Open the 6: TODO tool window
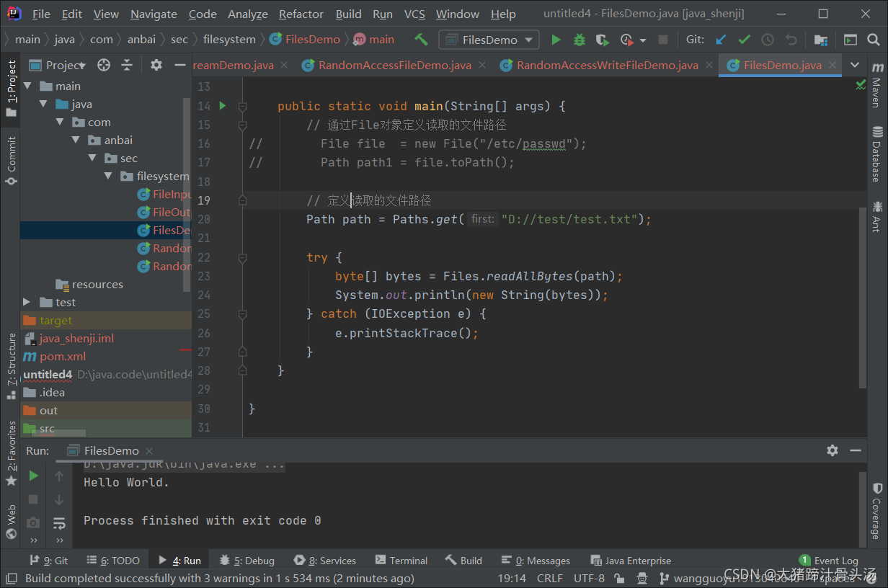The width and height of the screenshot is (888, 588). 113,561
